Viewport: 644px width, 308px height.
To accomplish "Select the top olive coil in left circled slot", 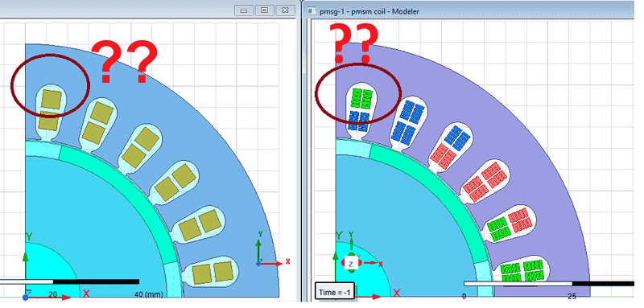I will click(x=52, y=99).
